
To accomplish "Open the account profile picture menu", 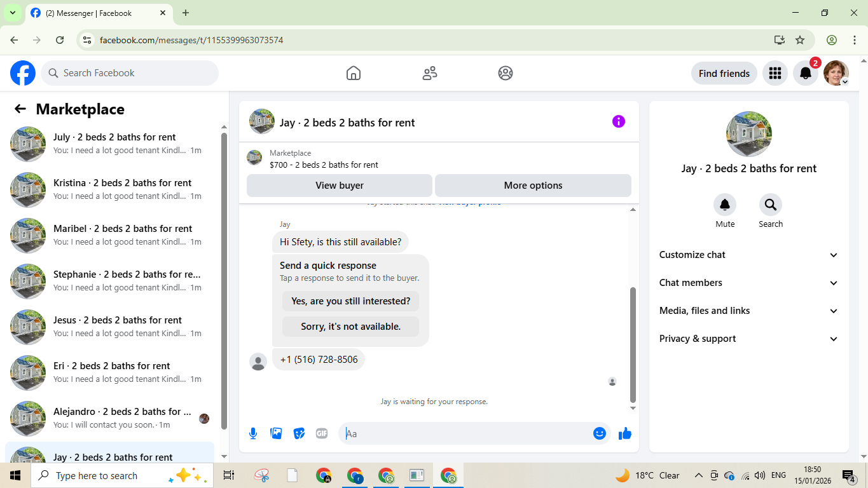I will (x=836, y=73).
